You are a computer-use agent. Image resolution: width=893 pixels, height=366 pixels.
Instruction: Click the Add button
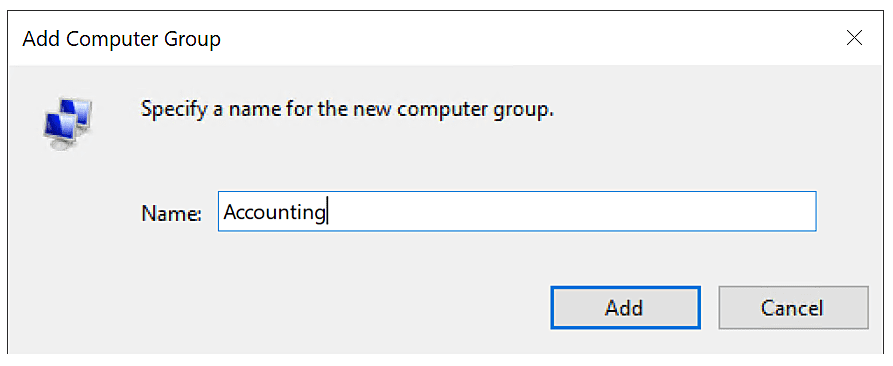(625, 308)
